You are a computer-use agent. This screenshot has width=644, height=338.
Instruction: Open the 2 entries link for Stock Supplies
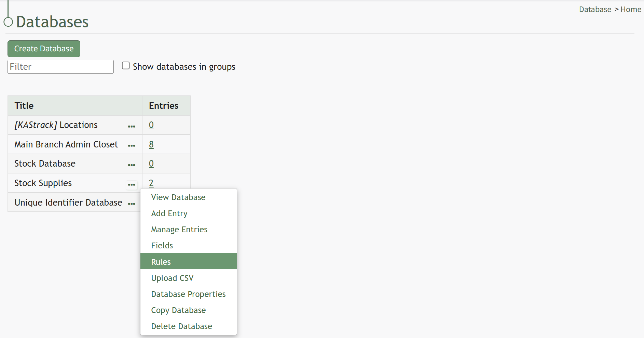pos(151,183)
